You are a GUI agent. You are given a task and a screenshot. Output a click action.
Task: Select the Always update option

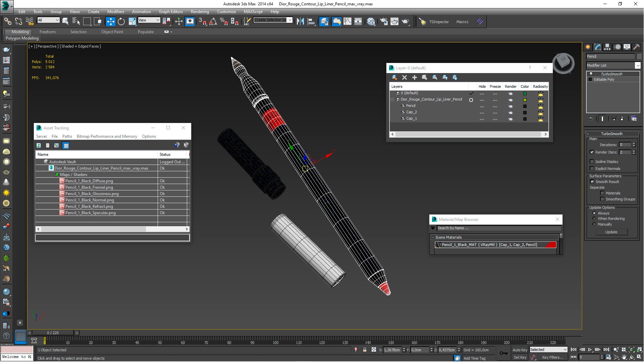tap(594, 213)
